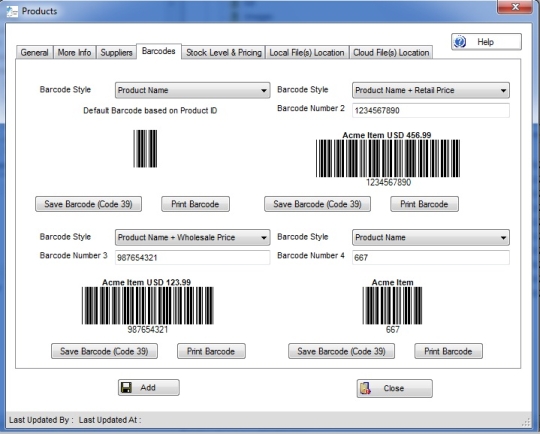Image resolution: width=540 pixels, height=434 pixels.
Task: Open the Product Name + Wholesale Price dropdown
Action: tap(193, 238)
